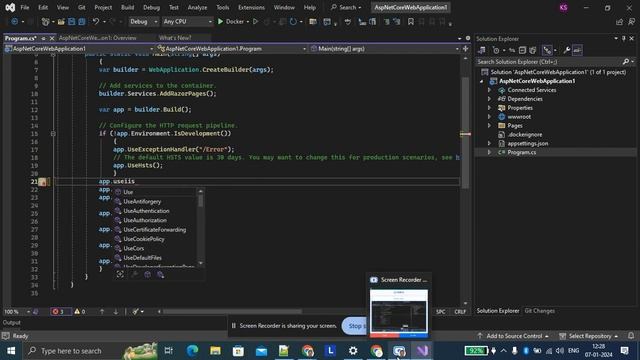Click Start Without Debugging outline arrow
Screen dimensions: 640x360
[x=256, y=22]
